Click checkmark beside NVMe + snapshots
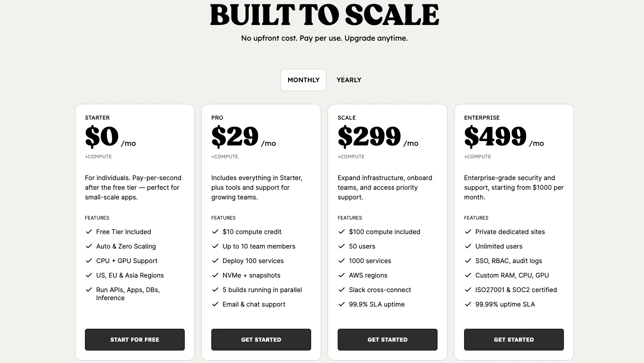This screenshot has height=363, width=644. click(x=215, y=275)
